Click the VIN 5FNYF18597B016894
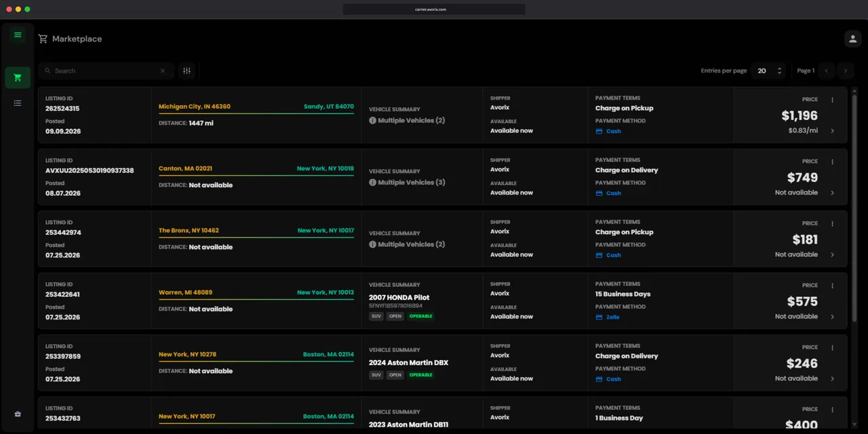 click(395, 306)
